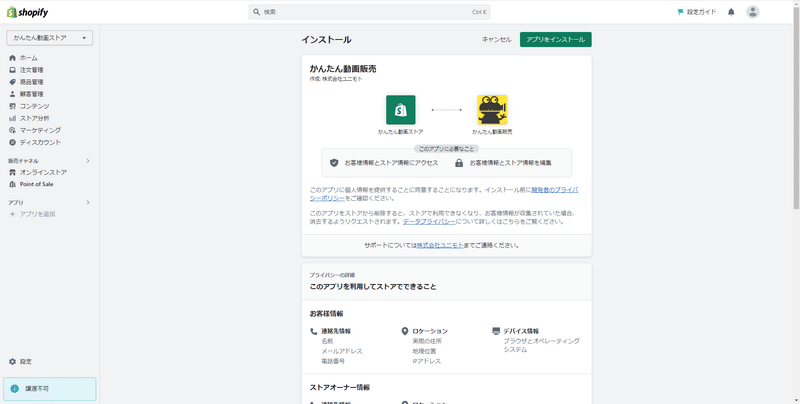Click the page vertical scrollbar
The image size is (800, 404).
[x=796, y=107]
